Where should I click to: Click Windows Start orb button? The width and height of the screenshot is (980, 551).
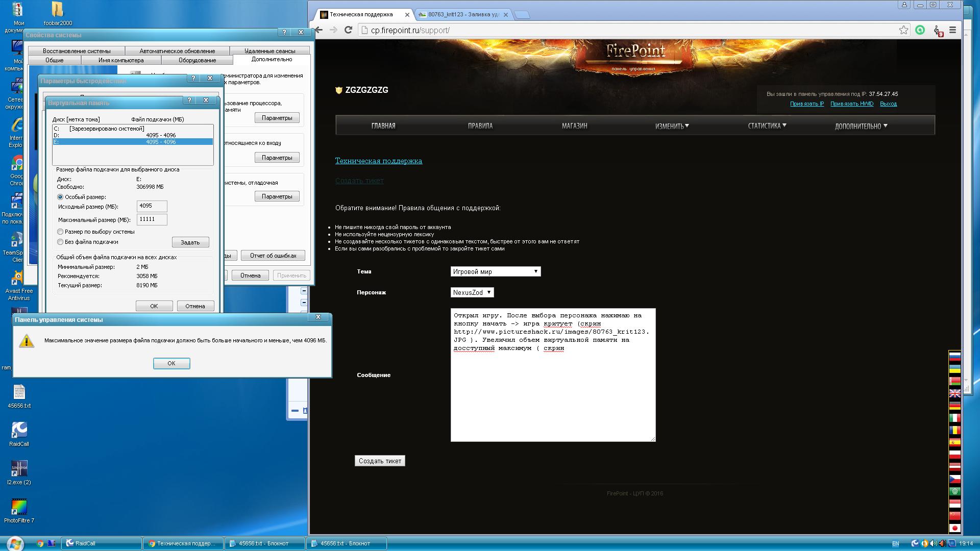coord(14,543)
